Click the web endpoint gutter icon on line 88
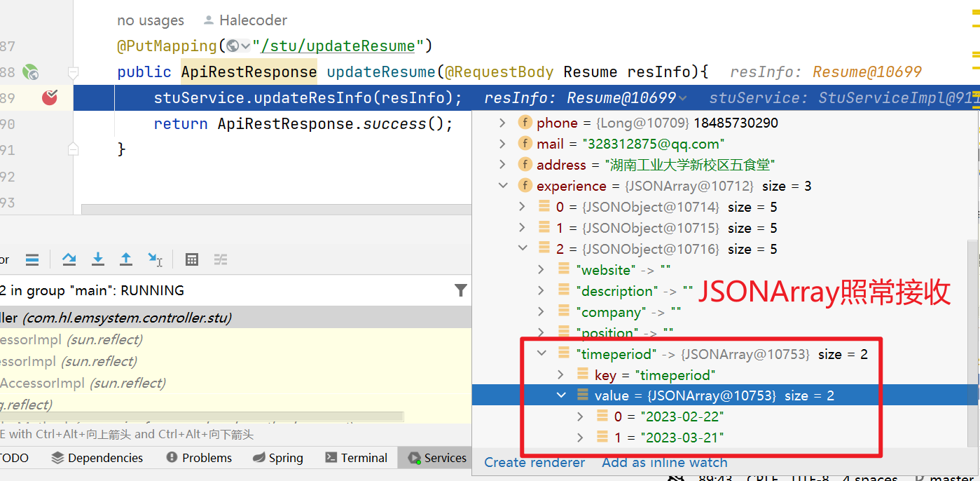The height and width of the screenshot is (481, 980). coord(30,72)
